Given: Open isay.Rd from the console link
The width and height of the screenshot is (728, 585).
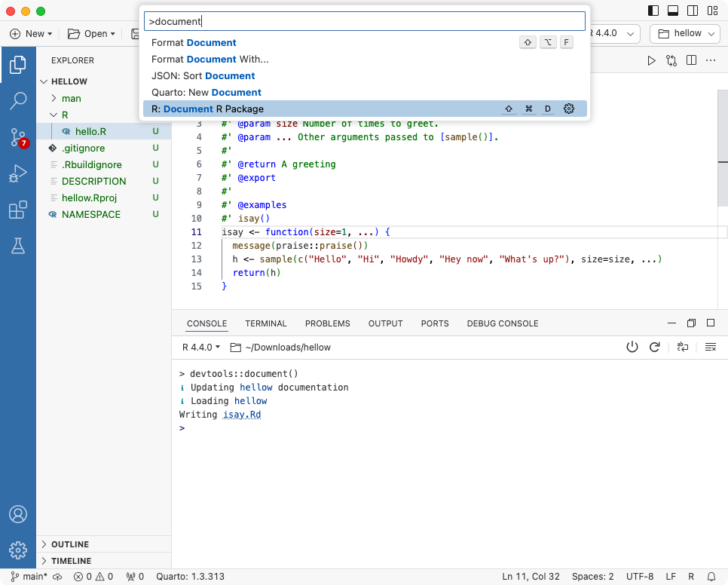Looking at the screenshot, I should click(x=242, y=414).
